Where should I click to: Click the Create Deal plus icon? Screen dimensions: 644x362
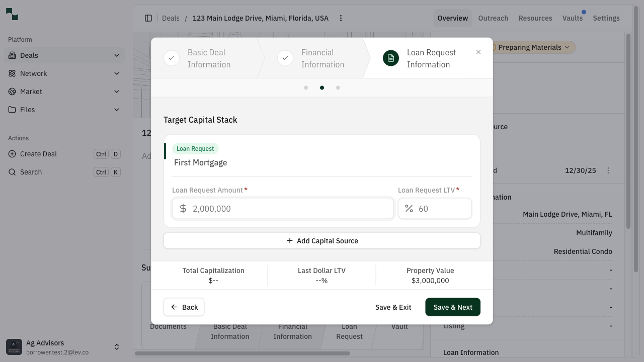12,154
